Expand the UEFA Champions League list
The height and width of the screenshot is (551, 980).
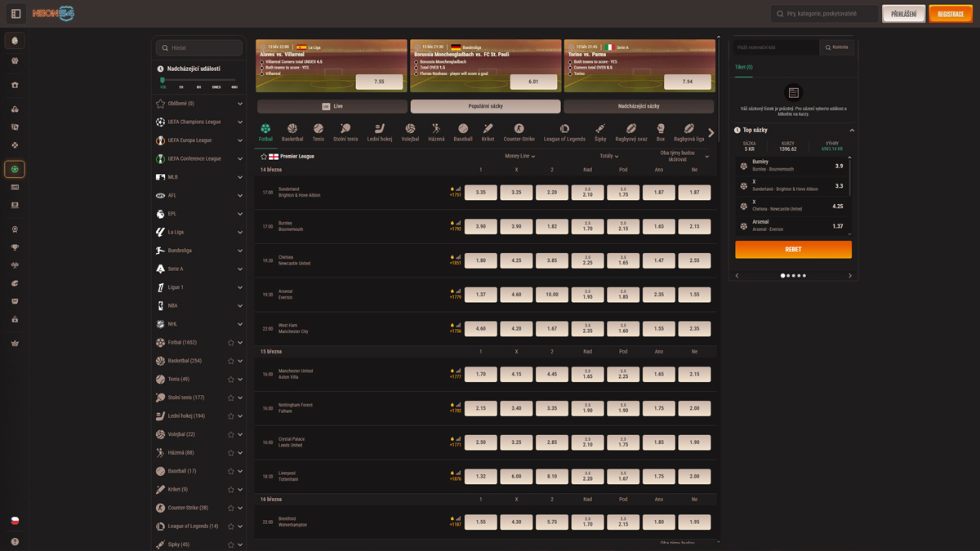[240, 122]
